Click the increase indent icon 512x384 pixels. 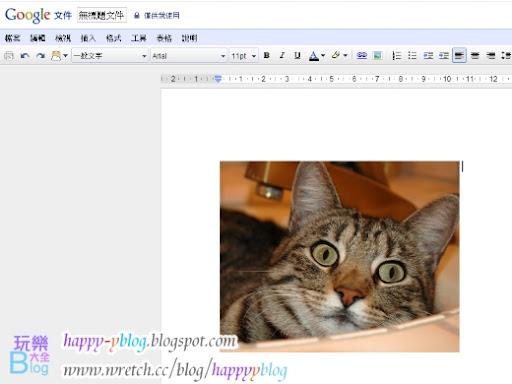pos(444,55)
